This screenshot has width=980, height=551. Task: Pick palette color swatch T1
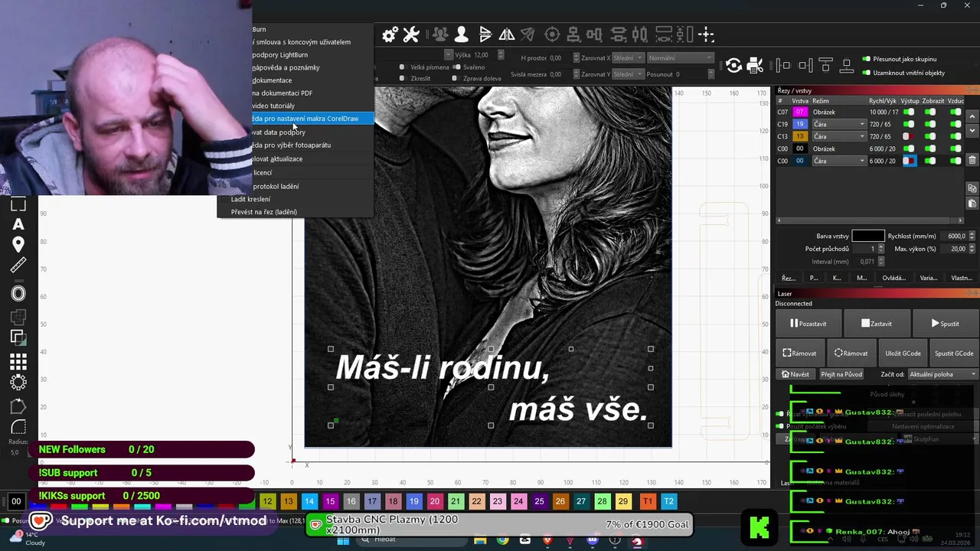pos(648,501)
